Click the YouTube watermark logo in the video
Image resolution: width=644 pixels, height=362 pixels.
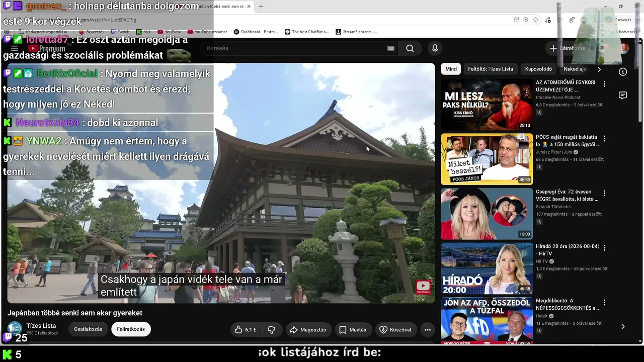coord(423,287)
